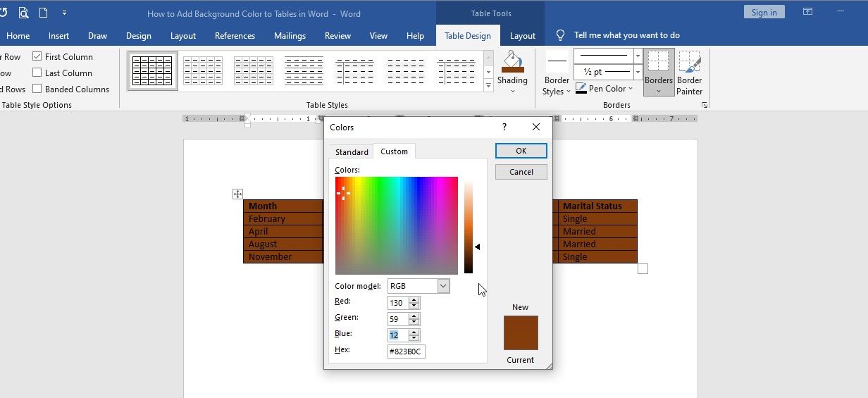This screenshot has height=398, width=868.
Task: Switch to Standard tab in Colors dialog
Action: click(352, 151)
